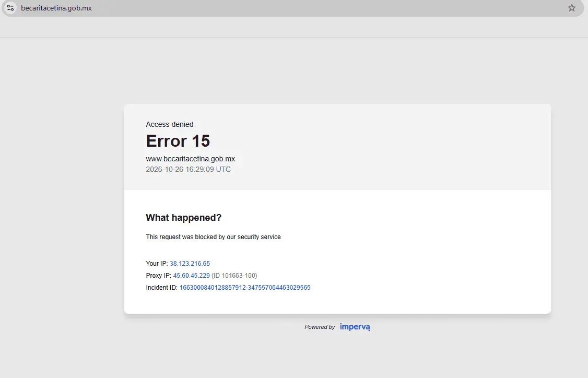
Task: Click the address bar URL becaritacetina.gob.mx
Action: pyautogui.click(x=56, y=8)
